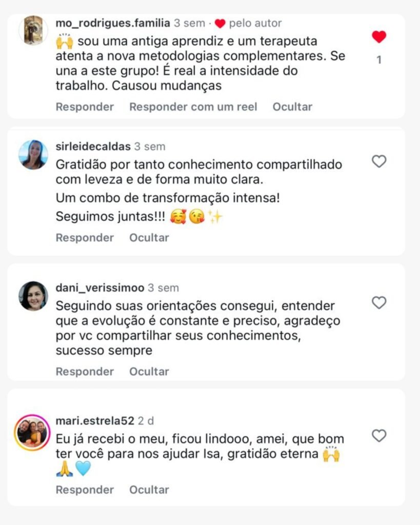Hide dani_verissimoo's comment with Ocultar
This screenshot has width=420, height=525.
pos(149,371)
